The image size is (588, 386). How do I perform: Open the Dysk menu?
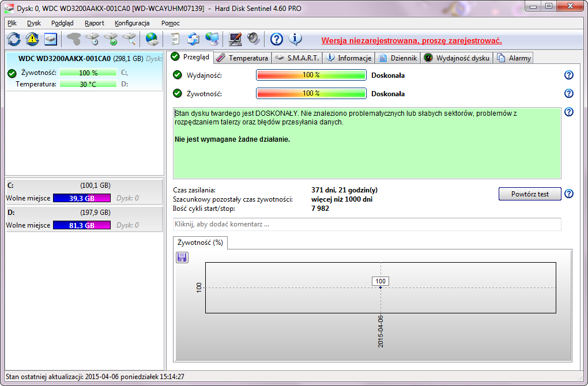(x=34, y=23)
